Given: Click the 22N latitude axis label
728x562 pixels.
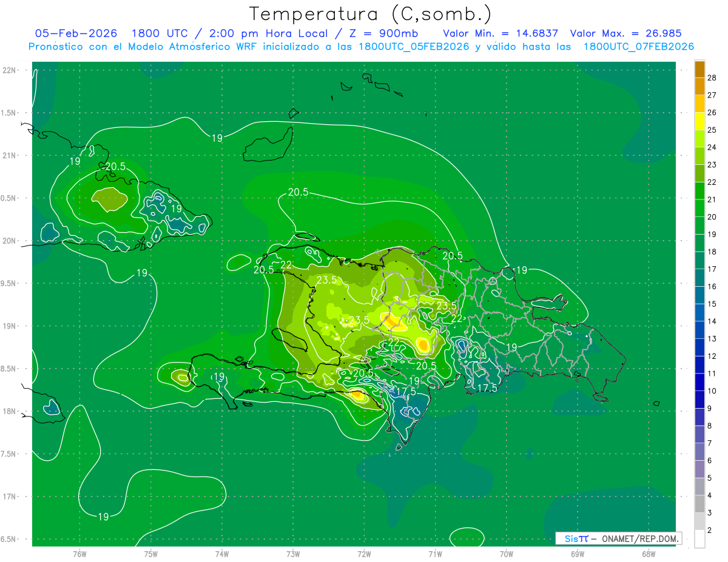Looking at the screenshot, I should click(10, 70).
